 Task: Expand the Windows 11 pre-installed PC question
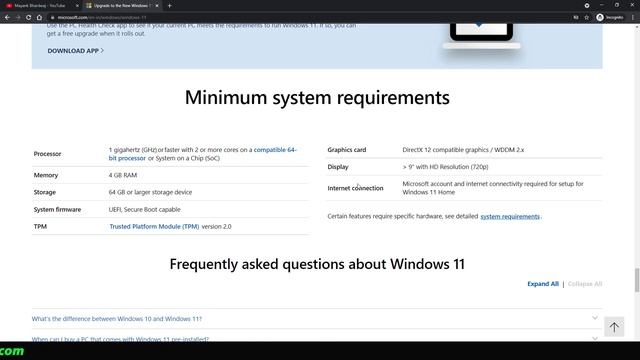(120, 339)
